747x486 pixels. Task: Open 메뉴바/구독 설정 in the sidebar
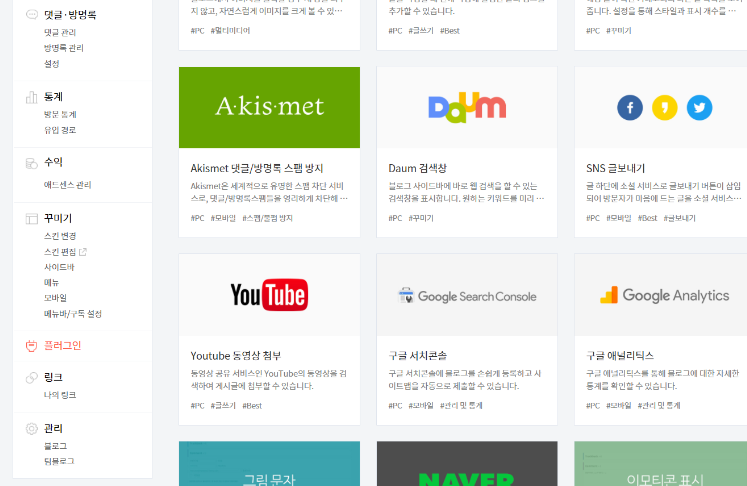[73, 314]
